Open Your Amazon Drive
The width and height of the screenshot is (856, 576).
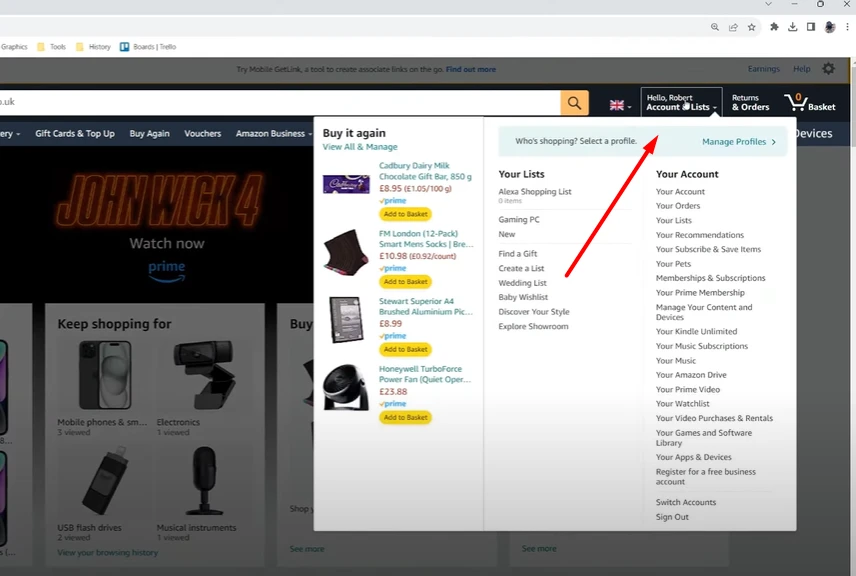[x=691, y=375]
